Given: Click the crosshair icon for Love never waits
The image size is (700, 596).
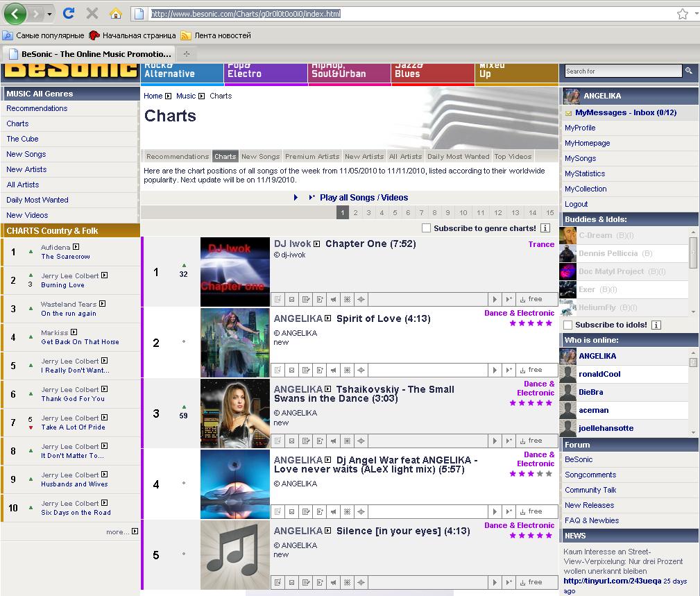Looking at the screenshot, I should (x=361, y=511).
